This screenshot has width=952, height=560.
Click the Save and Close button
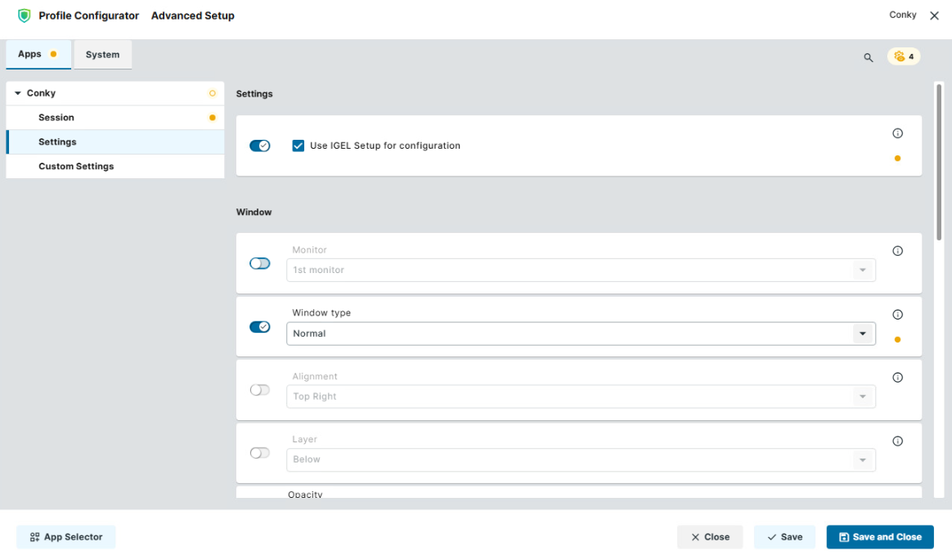point(880,537)
